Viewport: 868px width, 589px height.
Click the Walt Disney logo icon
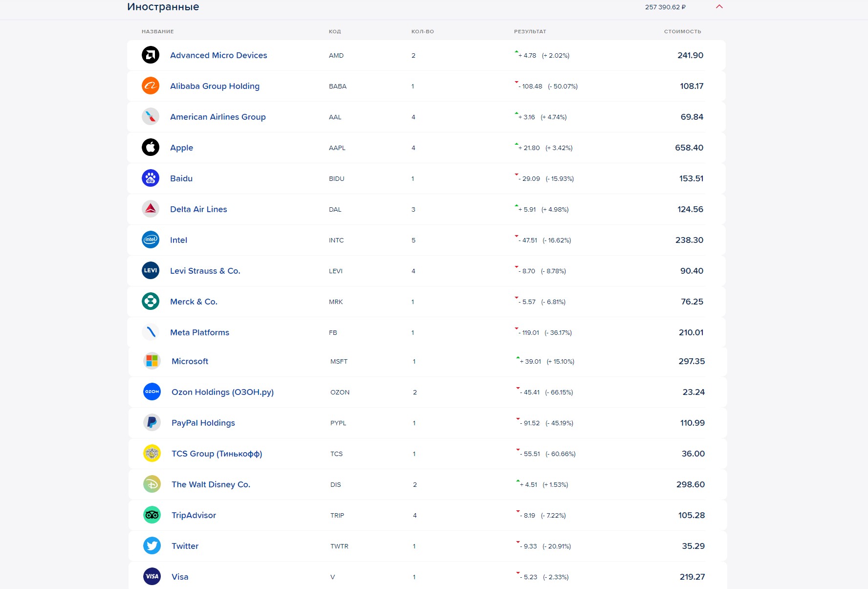[x=152, y=484]
